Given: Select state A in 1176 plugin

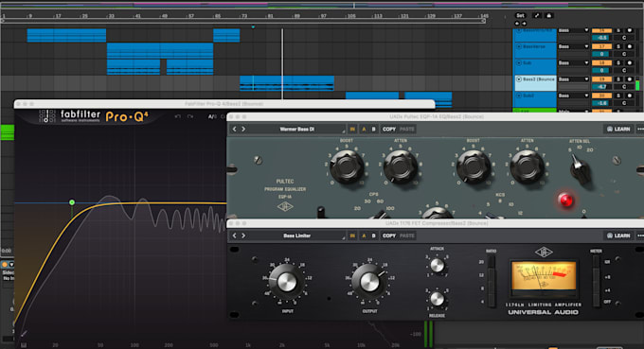Looking at the screenshot, I should tap(364, 236).
